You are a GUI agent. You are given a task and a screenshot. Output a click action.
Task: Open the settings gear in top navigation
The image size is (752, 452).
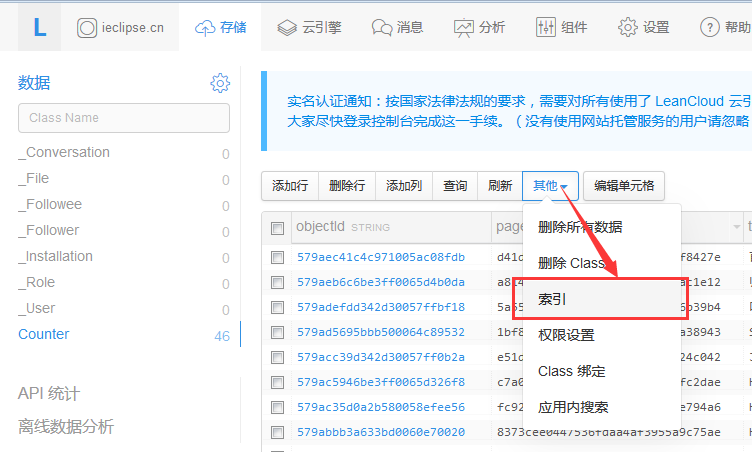(628, 27)
